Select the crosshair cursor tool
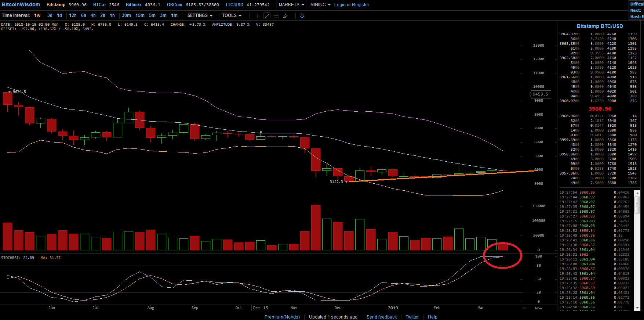This screenshot has width=644, height=320. pyautogui.click(x=258, y=16)
